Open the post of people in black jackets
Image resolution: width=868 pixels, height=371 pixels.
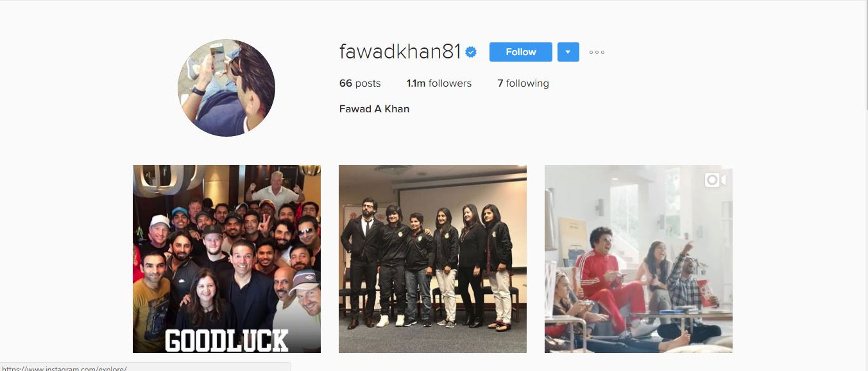click(432, 259)
